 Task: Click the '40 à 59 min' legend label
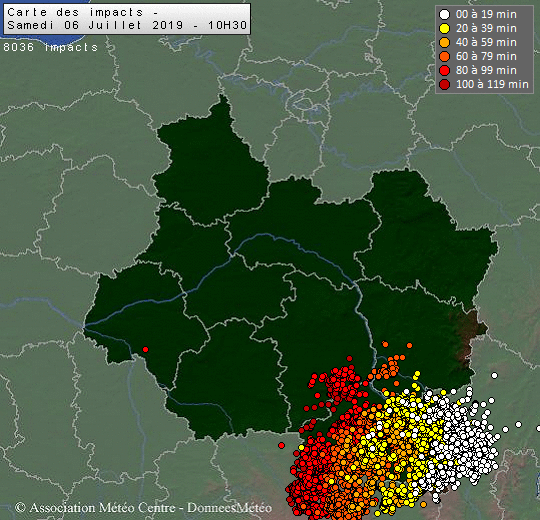click(486, 43)
